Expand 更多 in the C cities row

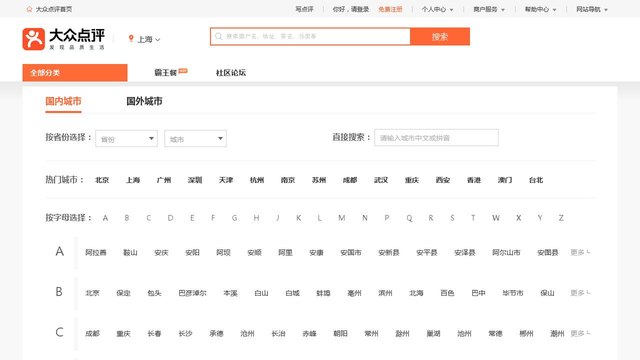[x=580, y=333]
